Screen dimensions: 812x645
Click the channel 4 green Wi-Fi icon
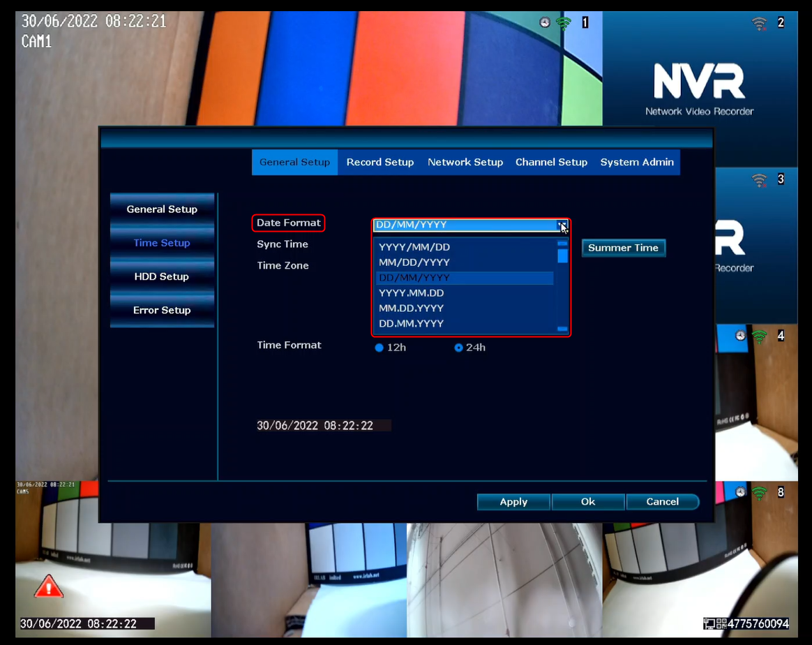point(759,336)
